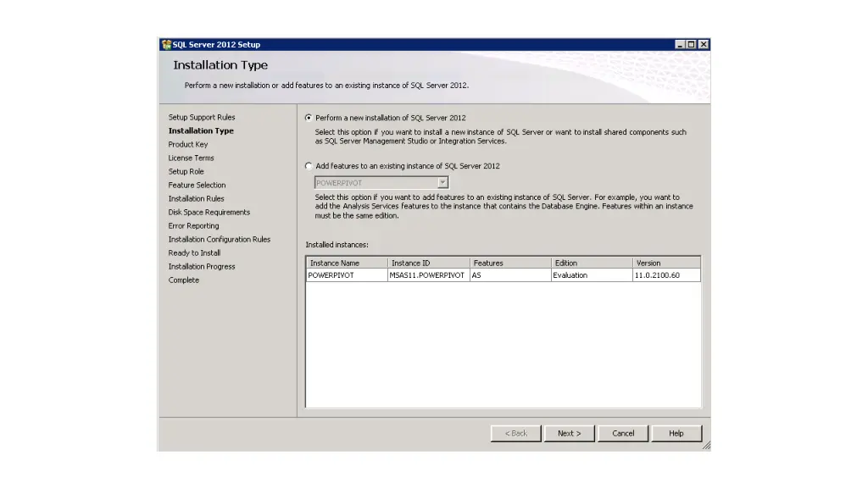Screen dimensions: 868x488
Task: Open Help for the setup wizard
Action: coord(676,433)
